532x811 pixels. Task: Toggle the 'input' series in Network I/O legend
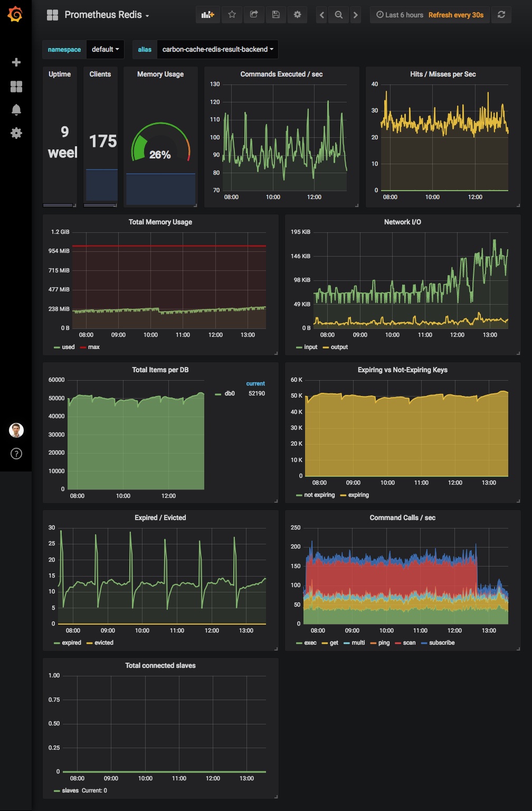pos(309,347)
